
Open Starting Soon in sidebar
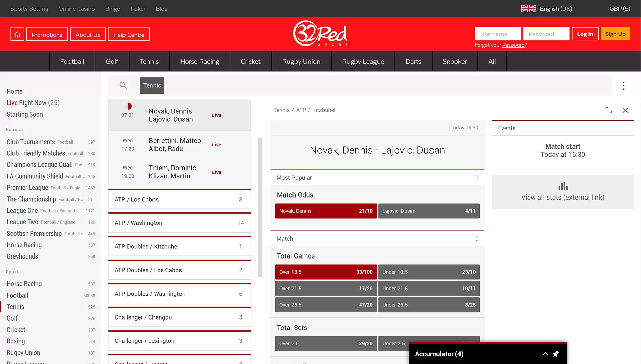pos(25,114)
